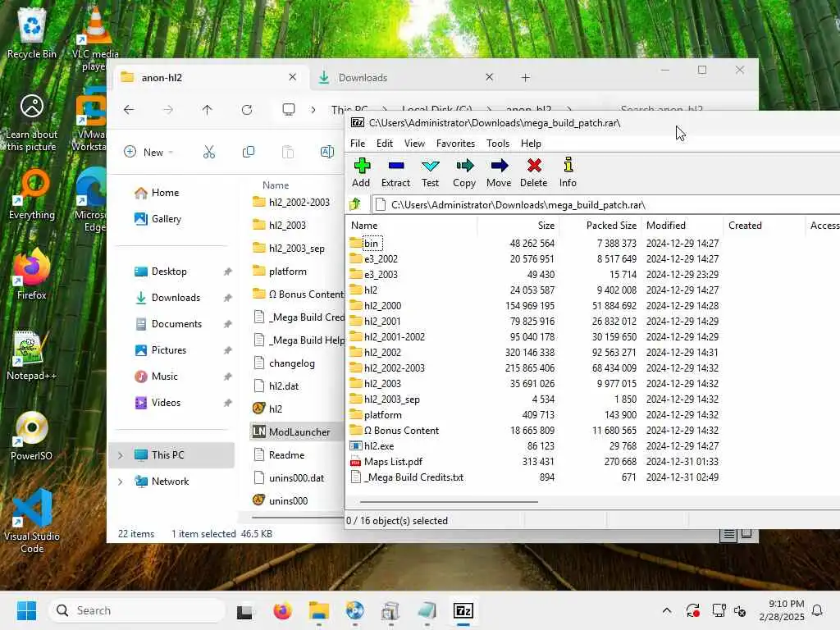This screenshot has height=630, width=840.
Task: Open the Help menu in 7-Zip
Action: [531, 144]
